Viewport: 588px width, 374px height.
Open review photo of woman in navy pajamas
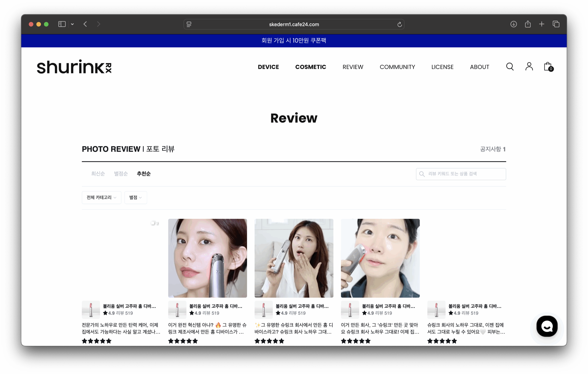(380, 258)
